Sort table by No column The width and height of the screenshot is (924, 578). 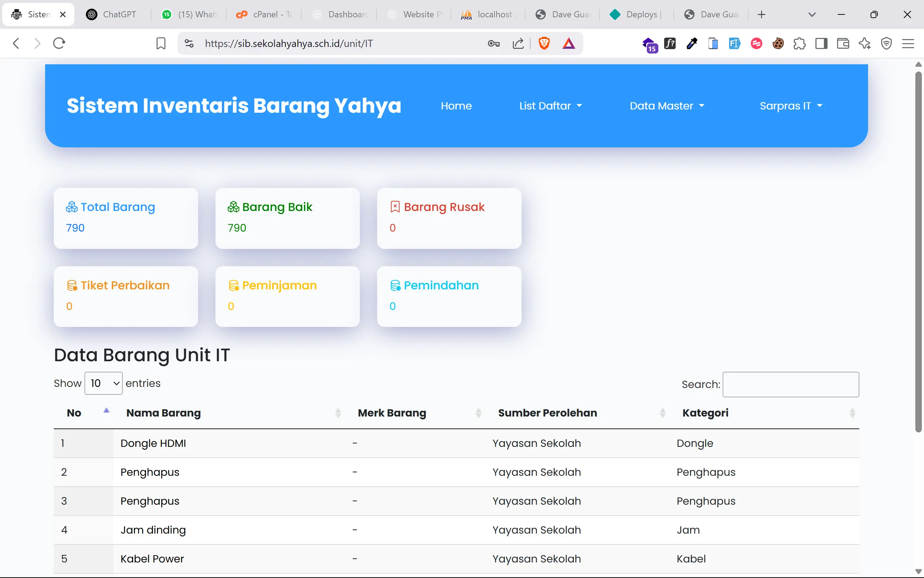83,413
